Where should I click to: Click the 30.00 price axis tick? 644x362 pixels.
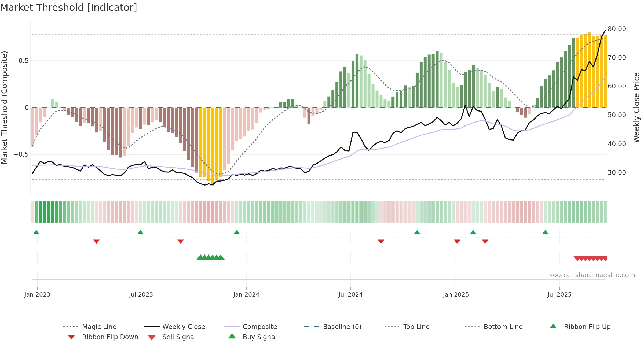(x=617, y=172)
